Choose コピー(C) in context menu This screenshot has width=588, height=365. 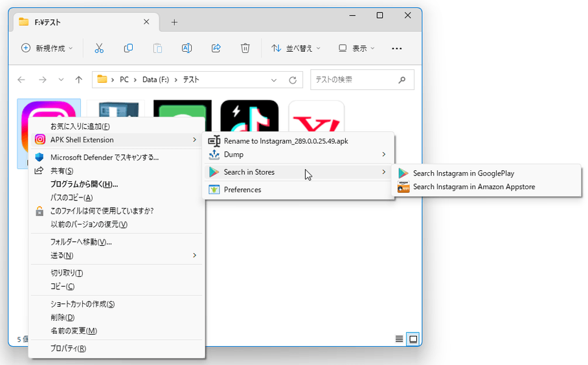coord(117,287)
